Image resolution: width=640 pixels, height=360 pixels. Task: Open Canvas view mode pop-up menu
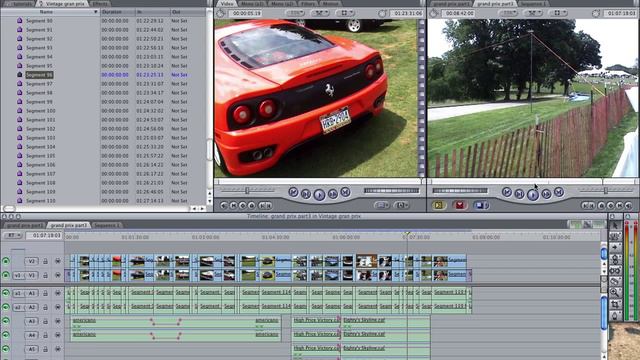click(558, 13)
